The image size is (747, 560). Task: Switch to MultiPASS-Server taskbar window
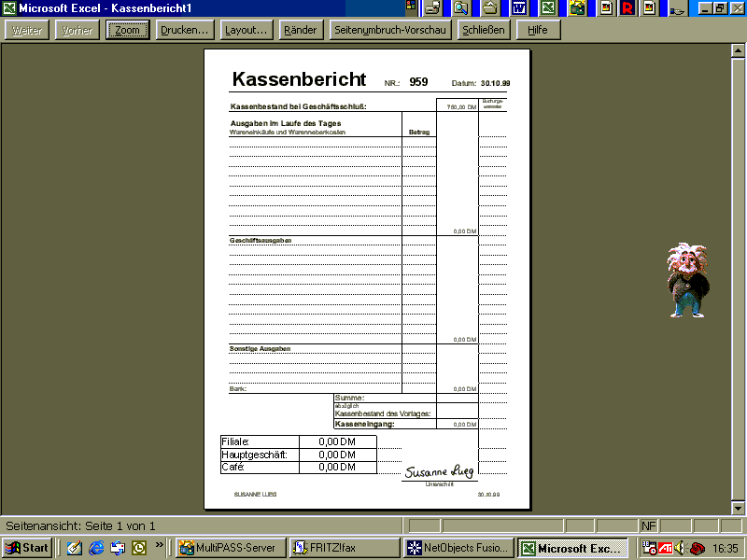click(231, 548)
